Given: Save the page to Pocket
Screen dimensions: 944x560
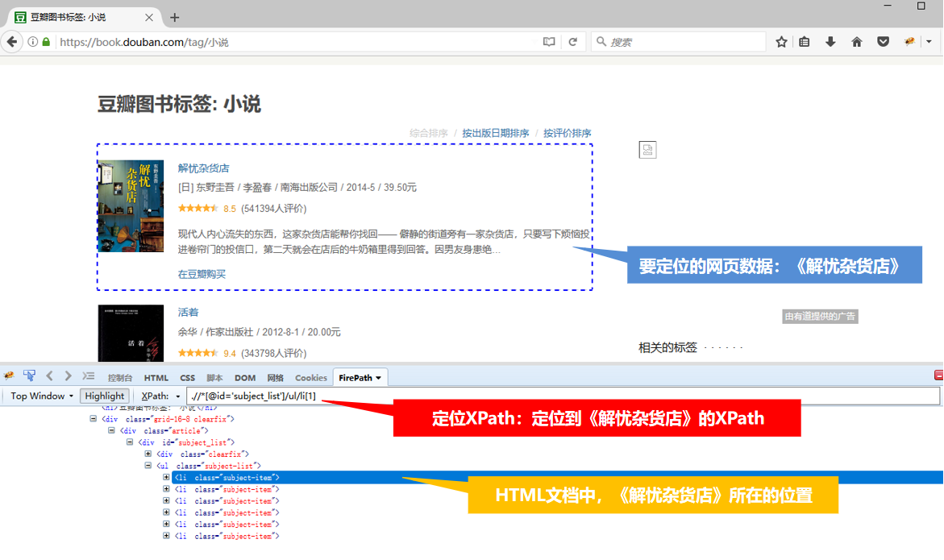Looking at the screenshot, I should 884,42.
